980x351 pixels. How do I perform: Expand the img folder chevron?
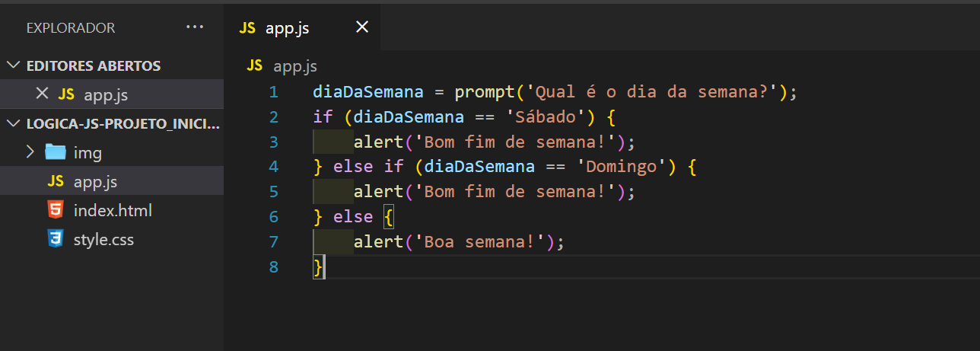pyautogui.click(x=30, y=152)
